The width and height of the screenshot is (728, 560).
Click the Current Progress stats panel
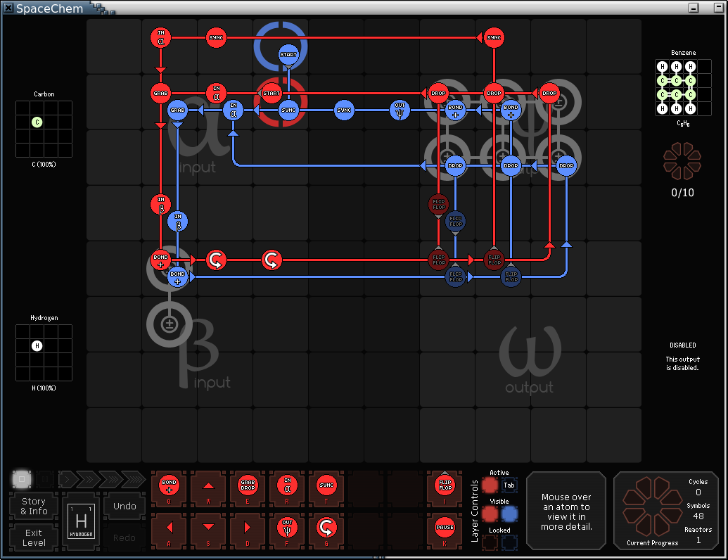pos(666,510)
